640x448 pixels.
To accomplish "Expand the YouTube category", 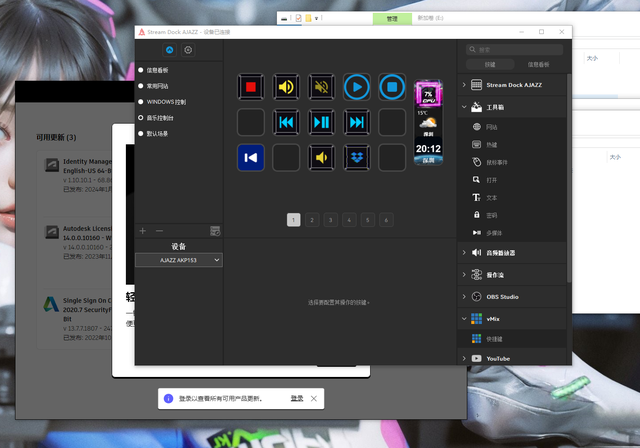I will point(464,359).
